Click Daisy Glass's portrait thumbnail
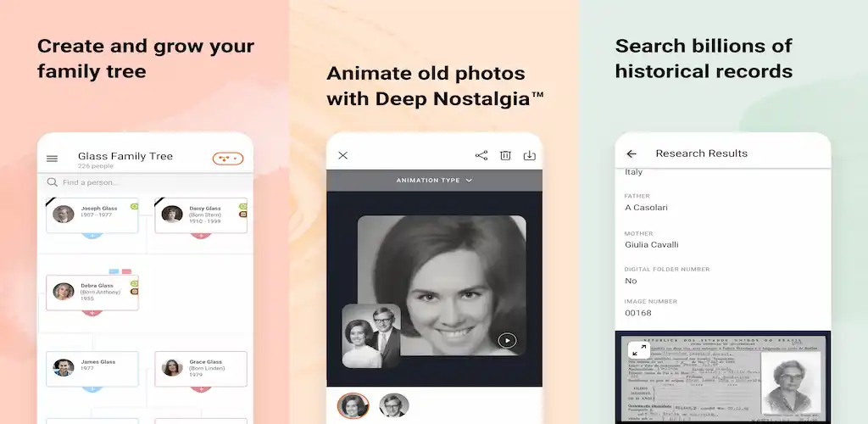This screenshot has height=424, width=868. (x=171, y=214)
